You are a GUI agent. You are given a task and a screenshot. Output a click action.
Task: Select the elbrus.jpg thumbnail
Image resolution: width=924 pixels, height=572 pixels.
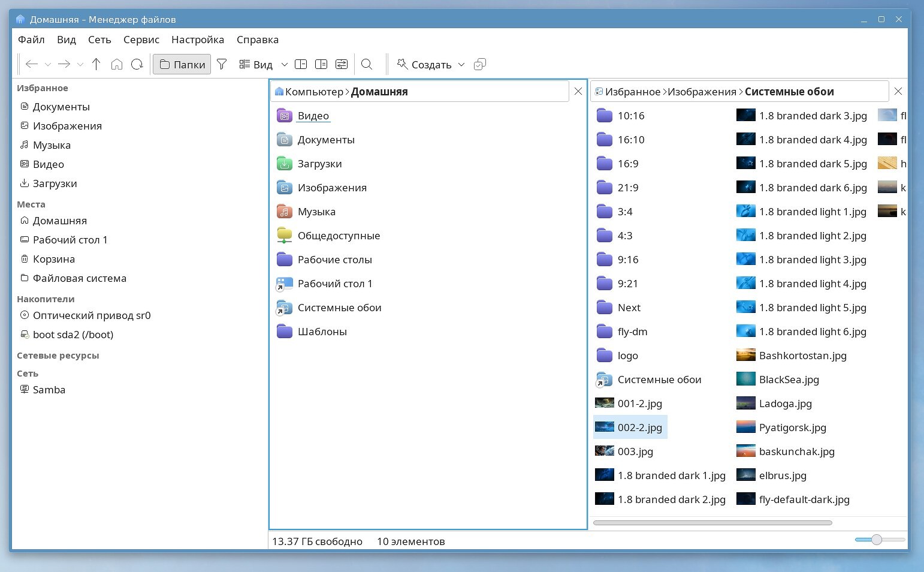(x=746, y=475)
